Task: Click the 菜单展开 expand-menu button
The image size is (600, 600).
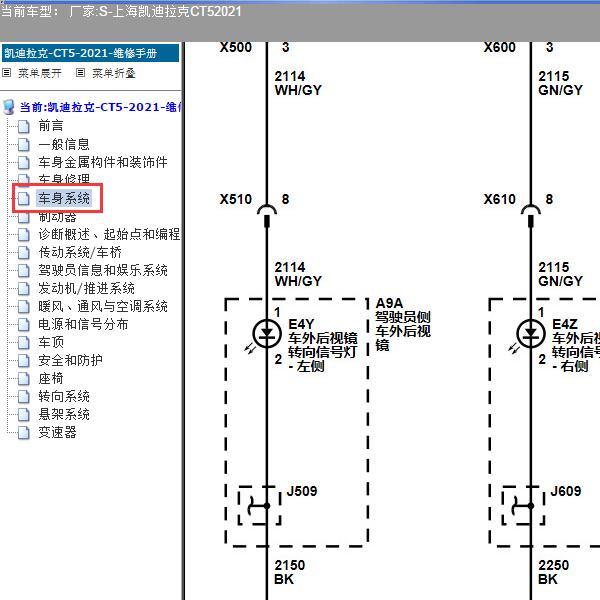Action: 39,73
